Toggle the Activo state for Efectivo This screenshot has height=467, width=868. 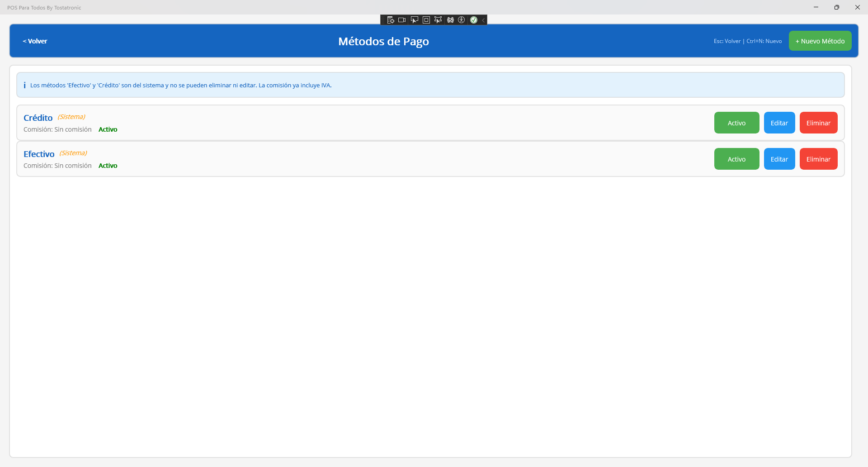tap(736, 159)
